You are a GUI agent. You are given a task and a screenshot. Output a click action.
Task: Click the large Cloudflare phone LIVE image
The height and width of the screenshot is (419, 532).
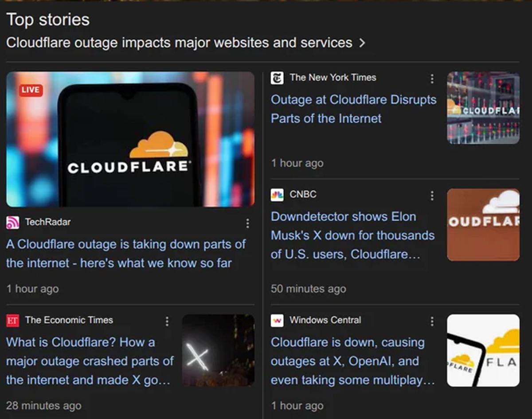[130, 139]
